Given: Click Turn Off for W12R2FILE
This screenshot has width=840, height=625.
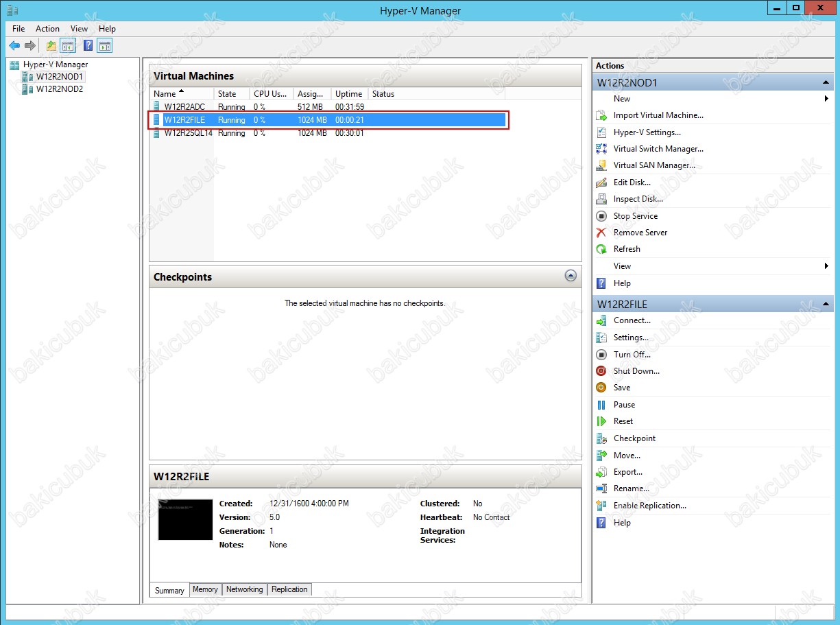Looking at the screenshot, I should click(x=632, y=355).
